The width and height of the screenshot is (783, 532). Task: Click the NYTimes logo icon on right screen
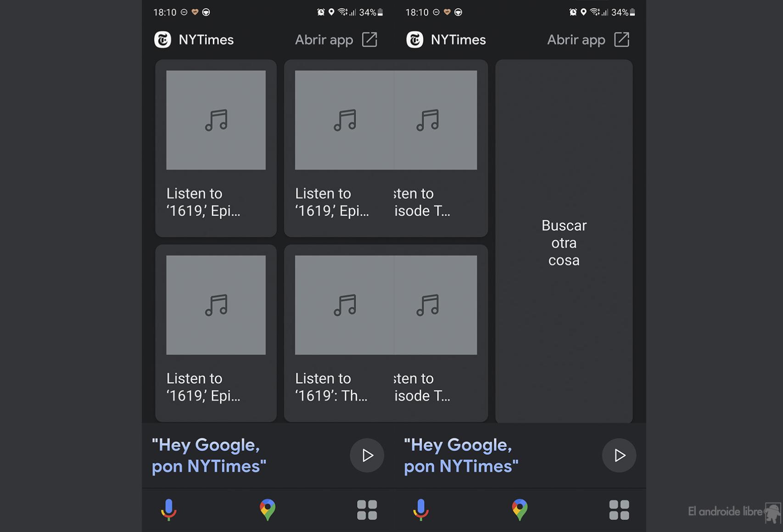click(414, 40)
